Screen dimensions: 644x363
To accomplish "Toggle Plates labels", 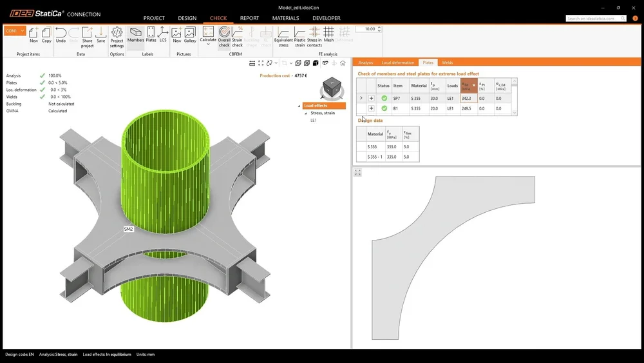I will [151, 35].
